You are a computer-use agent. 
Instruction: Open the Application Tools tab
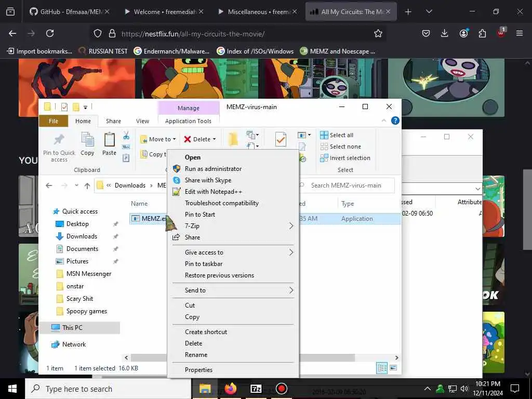[x=188, y=121]
